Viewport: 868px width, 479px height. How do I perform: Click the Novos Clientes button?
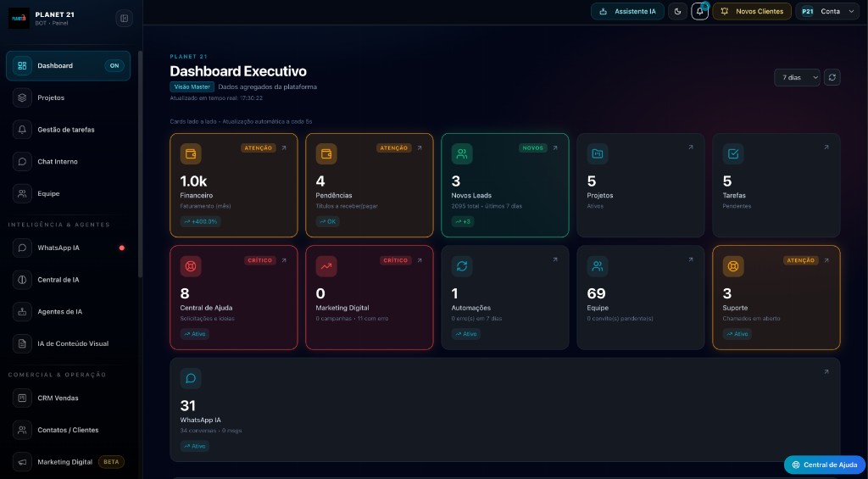[x=751, y=11]
